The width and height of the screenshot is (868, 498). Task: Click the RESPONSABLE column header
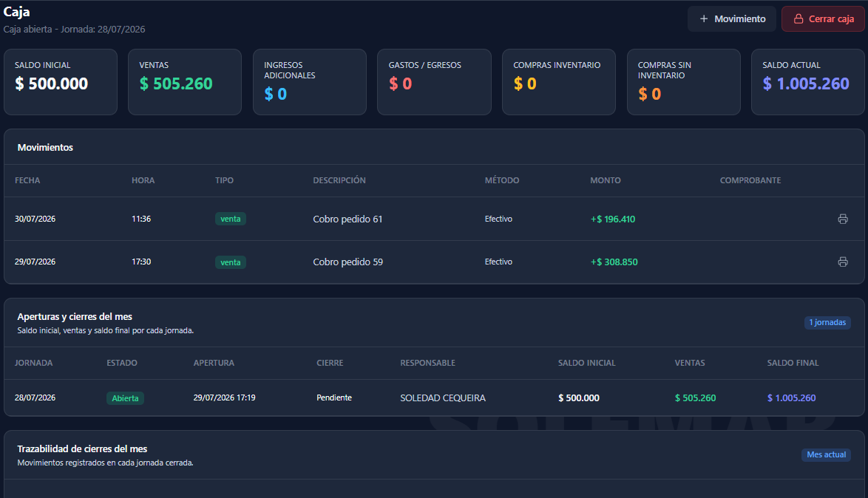(x=427, y=363)
